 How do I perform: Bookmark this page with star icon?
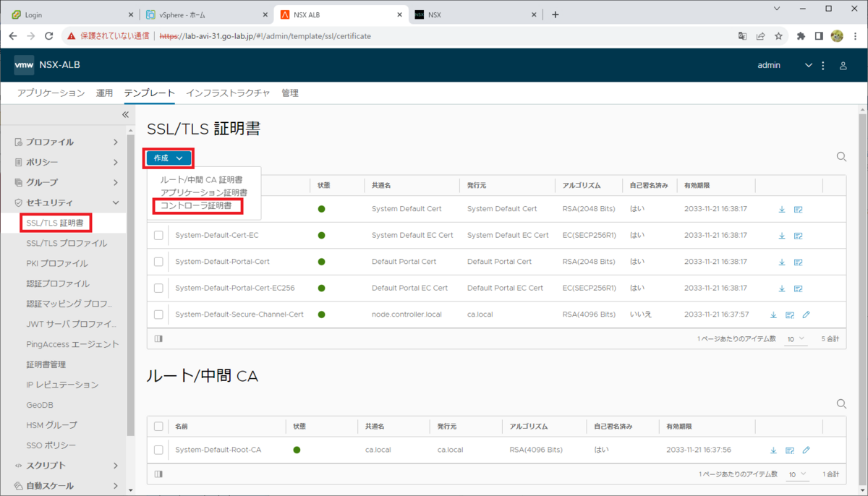click(x=779, y=35)
